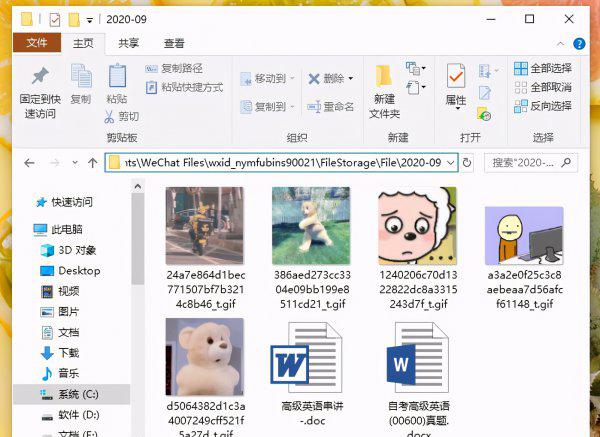Click Rename (重命名) button
The height and width of the screenshot is (437, 600).
pyautogui.click(x=331, y=106)
